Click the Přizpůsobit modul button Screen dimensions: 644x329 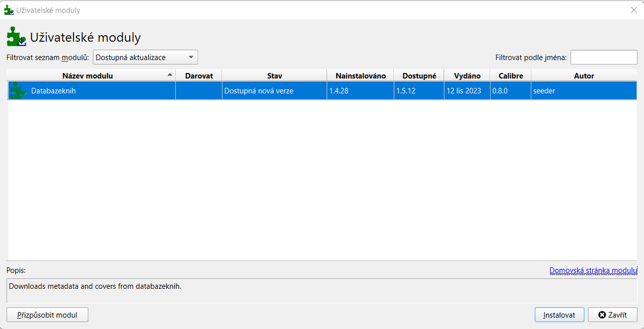(x=47, y=315)
